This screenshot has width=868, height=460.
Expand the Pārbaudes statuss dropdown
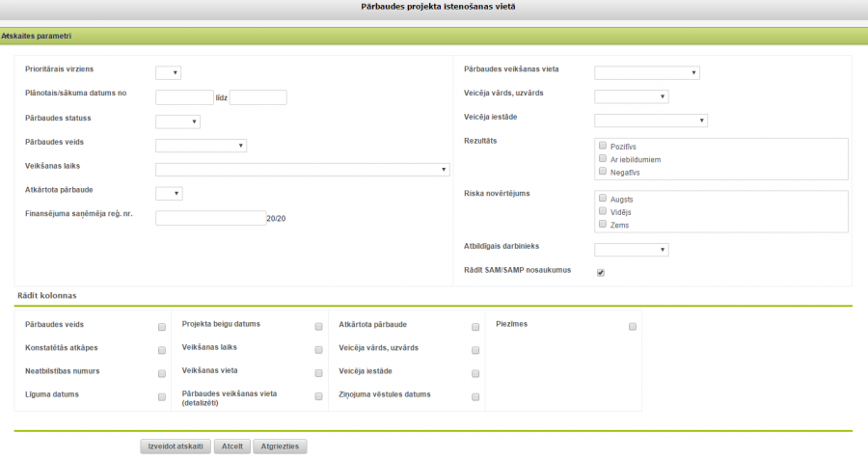click(x=177, y=122)
